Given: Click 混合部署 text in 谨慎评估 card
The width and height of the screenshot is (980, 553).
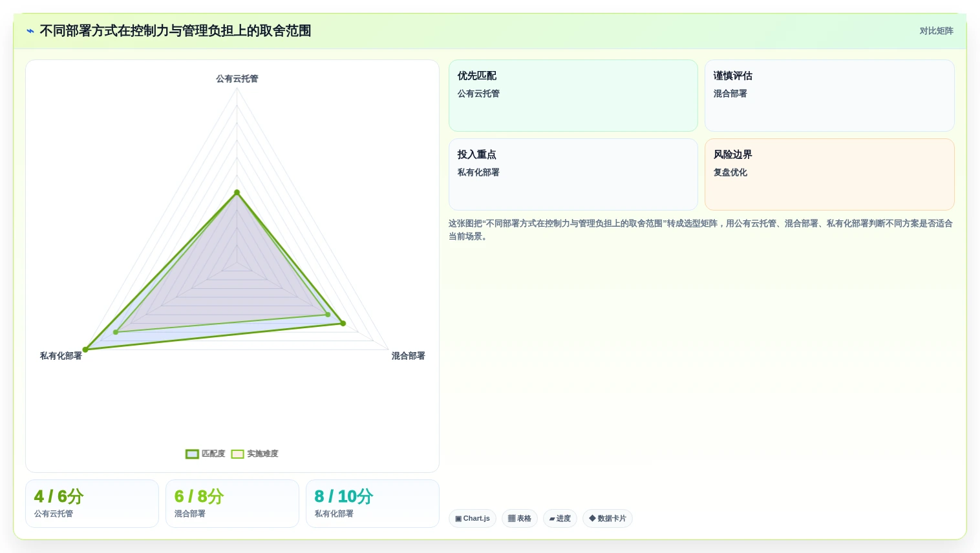Looking at the screenshot, I should tap(730, 94).
